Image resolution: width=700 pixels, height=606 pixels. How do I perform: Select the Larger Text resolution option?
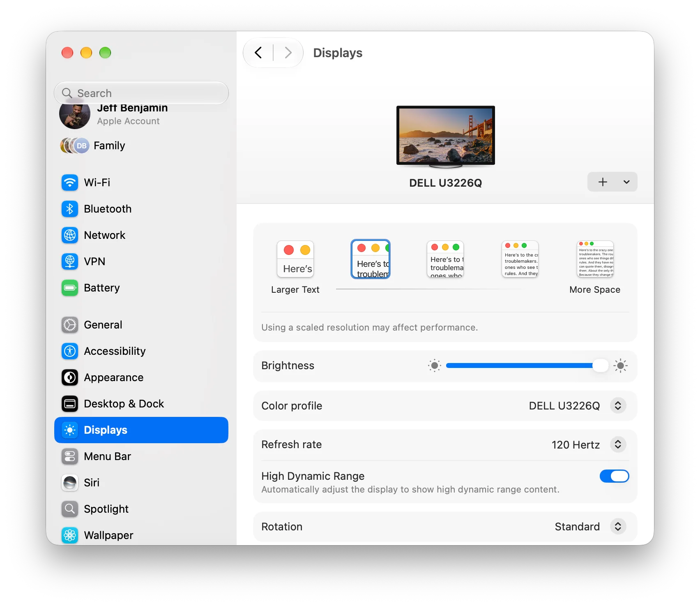(x=295, y=259)
